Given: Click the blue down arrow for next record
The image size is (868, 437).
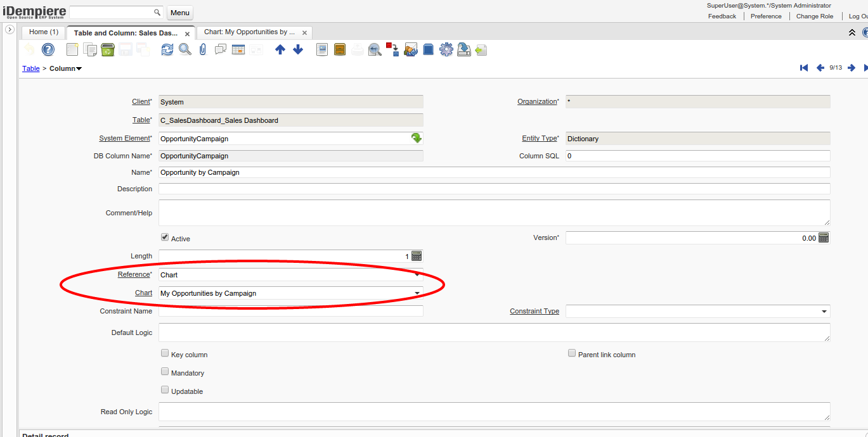Looking at the screenshot, I should (298, 49).
